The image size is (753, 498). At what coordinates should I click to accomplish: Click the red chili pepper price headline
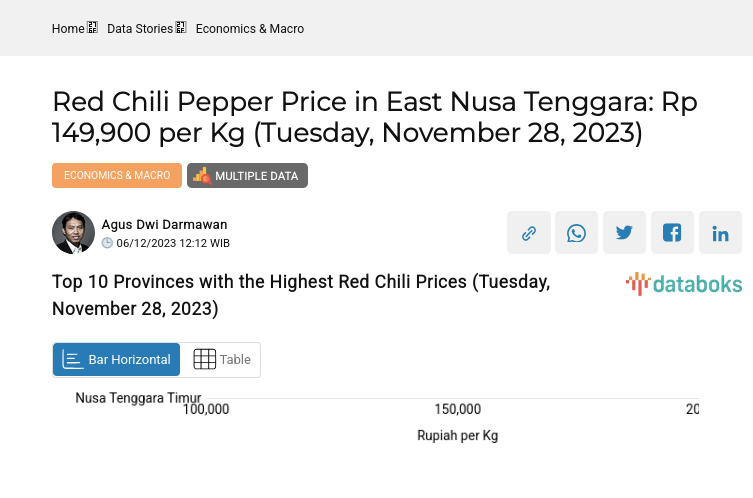tap(374, 117)
